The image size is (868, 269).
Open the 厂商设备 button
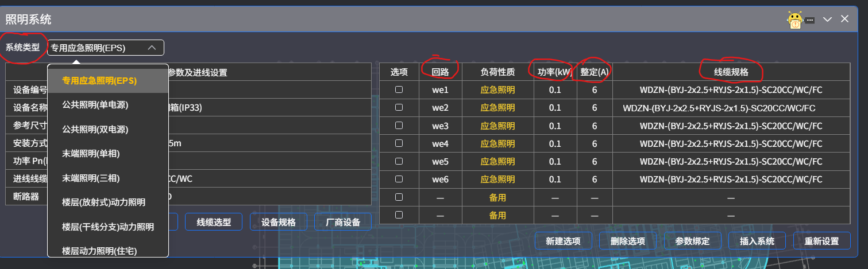pyautogui.click(x=343, y=222)
